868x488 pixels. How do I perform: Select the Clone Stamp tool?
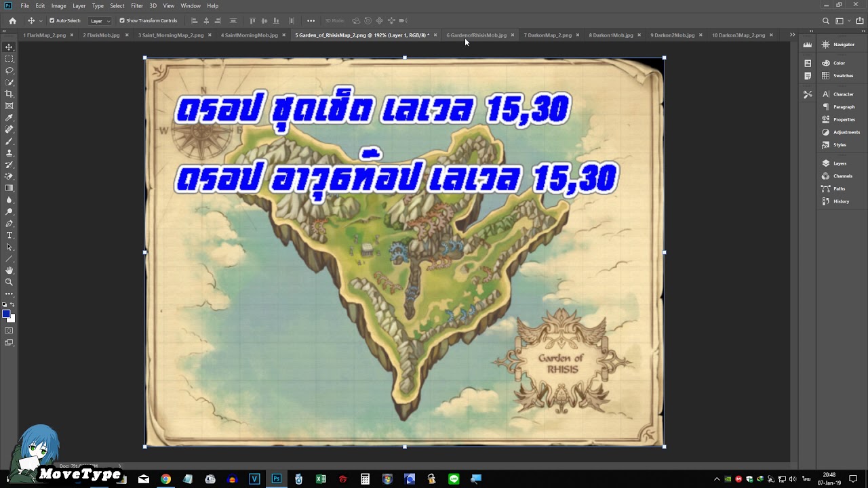9,153
